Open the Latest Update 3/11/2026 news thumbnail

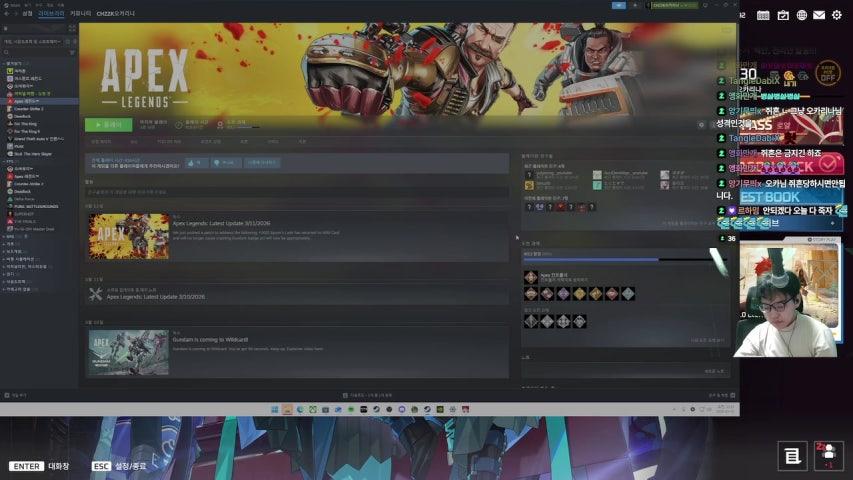tap(129, 236)
